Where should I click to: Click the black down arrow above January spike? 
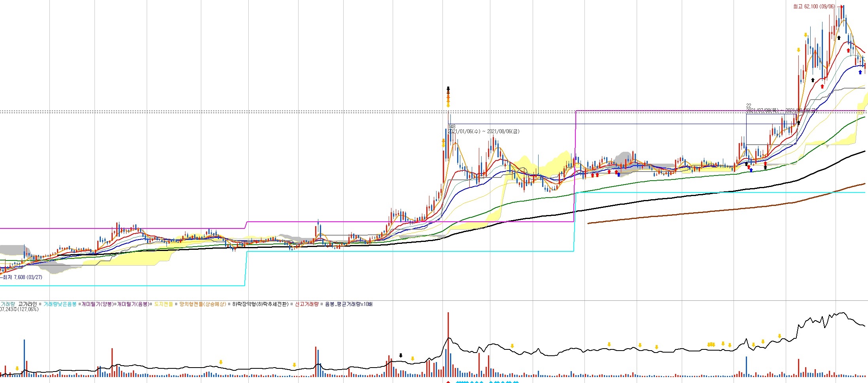point(448,89)
